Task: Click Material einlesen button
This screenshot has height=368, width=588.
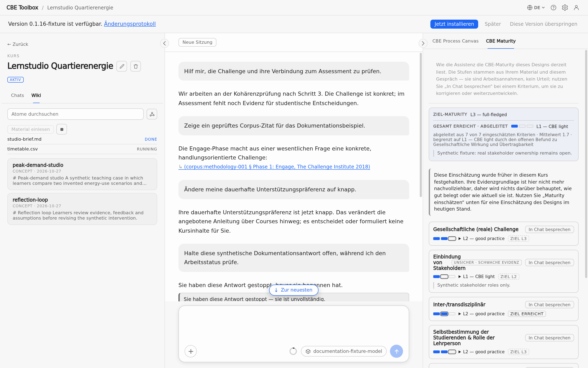Action: tap(31, 129)
